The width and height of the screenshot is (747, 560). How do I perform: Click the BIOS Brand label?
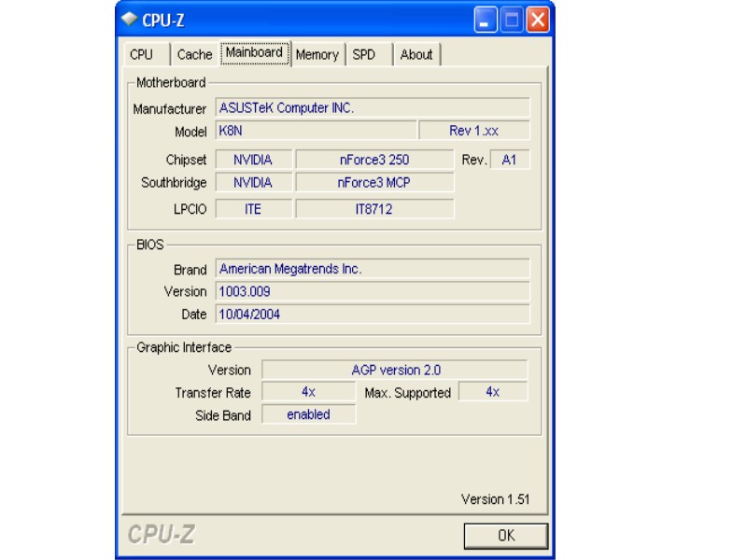pyautogui.click(x=190, y=270)
